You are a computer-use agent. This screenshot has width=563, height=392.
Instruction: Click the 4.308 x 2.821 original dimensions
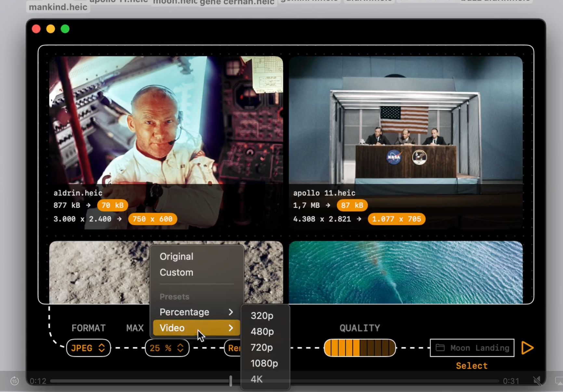(x=322, y=219)
